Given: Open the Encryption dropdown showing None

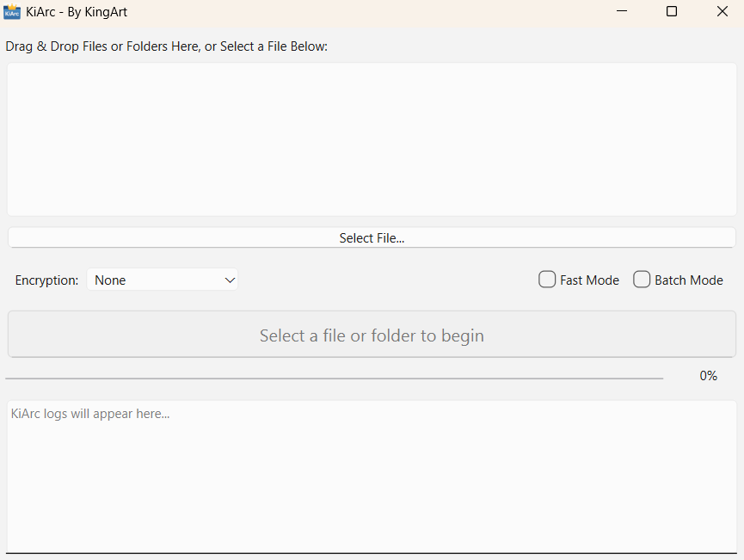Looking at the screenshot, I should click(x=162, y=280).
